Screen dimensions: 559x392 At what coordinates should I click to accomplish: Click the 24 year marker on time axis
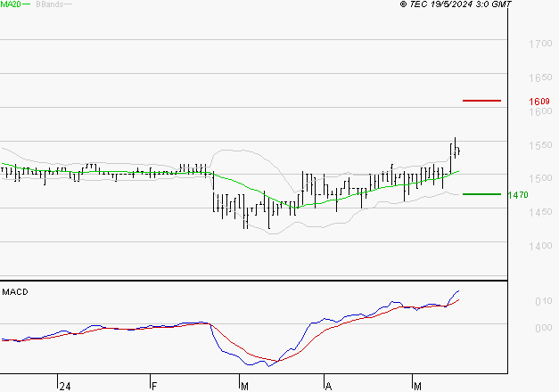point(65,387)
